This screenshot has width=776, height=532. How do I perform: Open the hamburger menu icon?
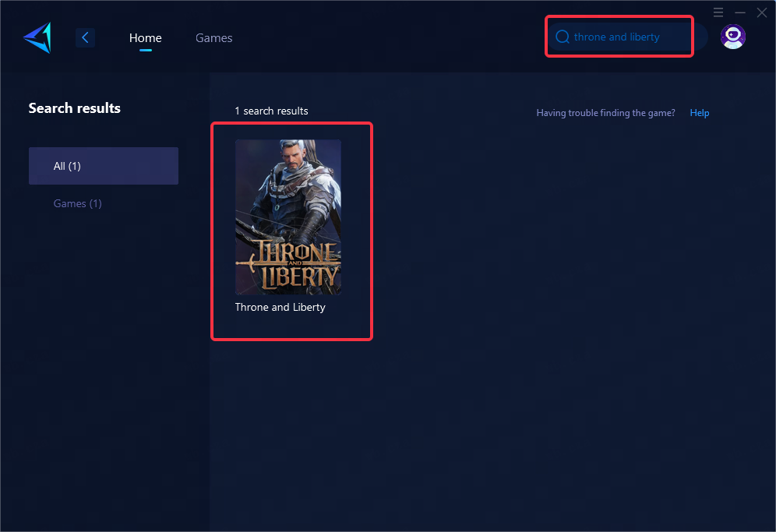(x=718, y=12)
